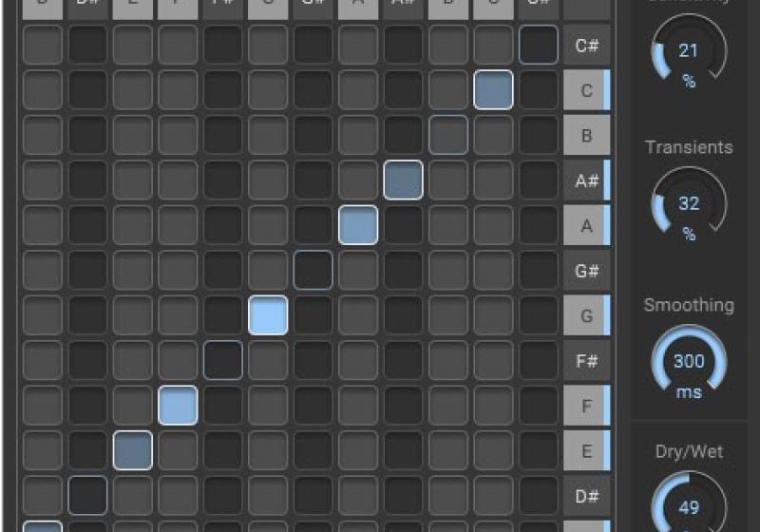Toggle the bright blue cell in the F row
The height and width of the screenshot is (532, 760).
coord(178,405)
